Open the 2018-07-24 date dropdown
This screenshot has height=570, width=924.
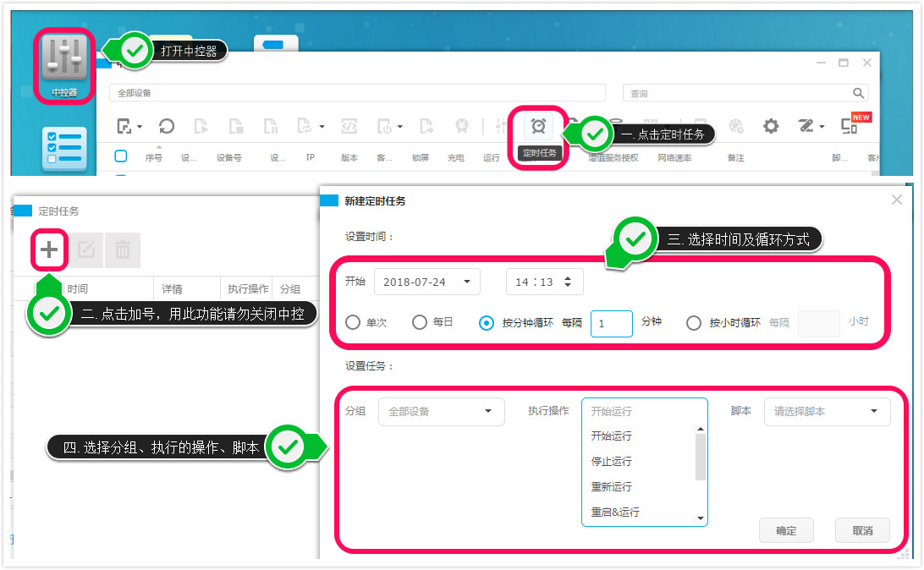(426, 282)
